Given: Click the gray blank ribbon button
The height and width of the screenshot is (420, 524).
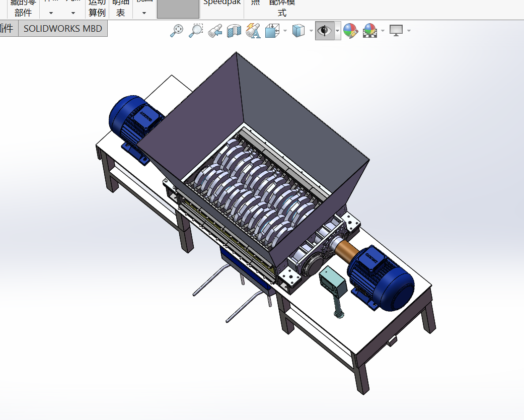Looking at the screenshot, I should pyautogui.click(x=178, y=9).
